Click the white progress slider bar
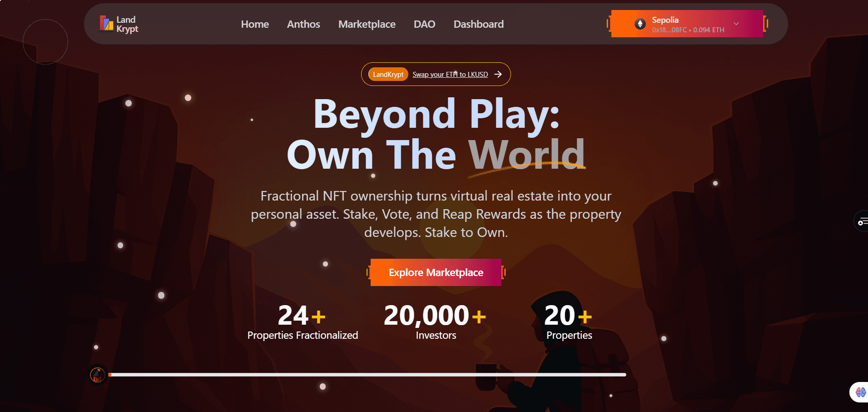Screen dimensions: 868x412 click(x=367, y=375)
